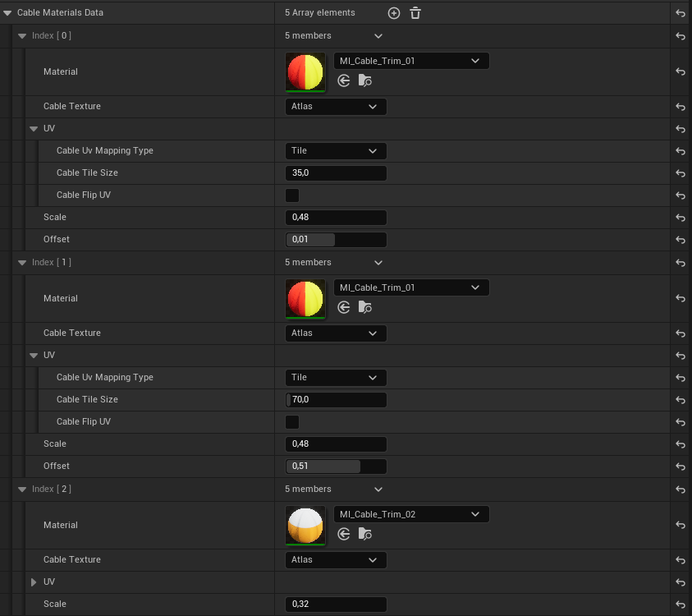Collapse the Index [ 1 ] array element
Image resolution: width=692 pixels, height=616 pixels.
coord(22,263)
